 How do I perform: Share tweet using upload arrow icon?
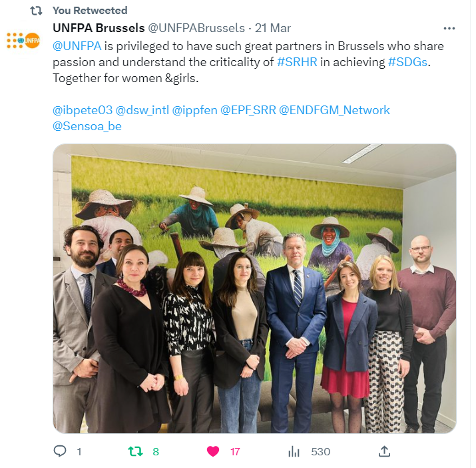[x=384, y=451]
